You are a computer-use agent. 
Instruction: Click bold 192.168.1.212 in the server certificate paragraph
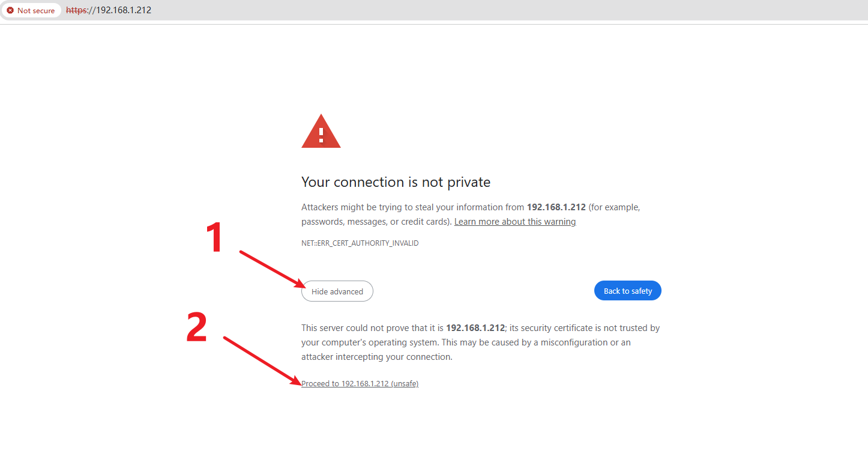[475, 328]
